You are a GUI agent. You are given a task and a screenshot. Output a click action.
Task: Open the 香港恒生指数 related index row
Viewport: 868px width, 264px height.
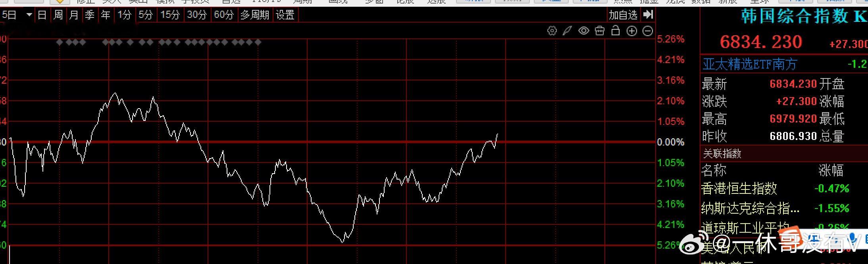(739, 188)
